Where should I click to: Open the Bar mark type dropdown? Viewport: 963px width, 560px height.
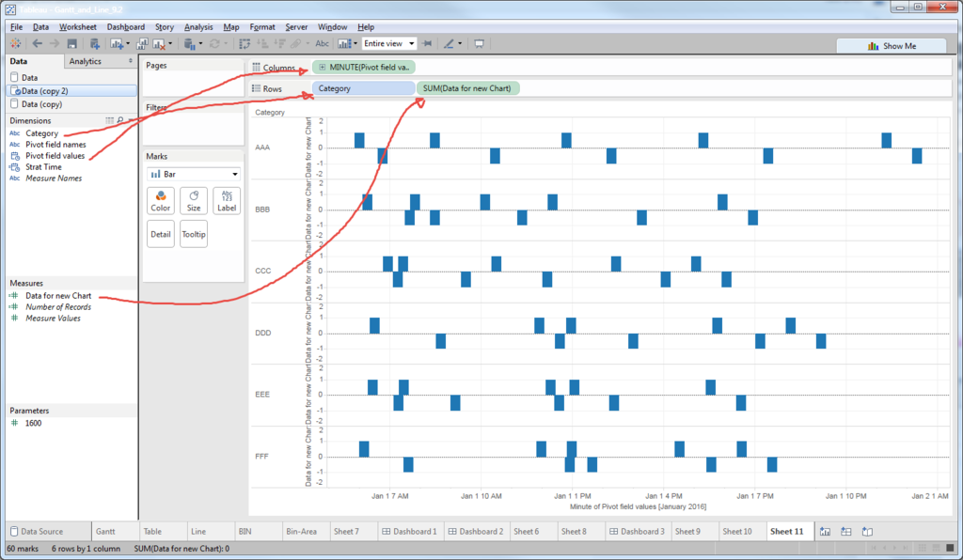tap(194, 174)
